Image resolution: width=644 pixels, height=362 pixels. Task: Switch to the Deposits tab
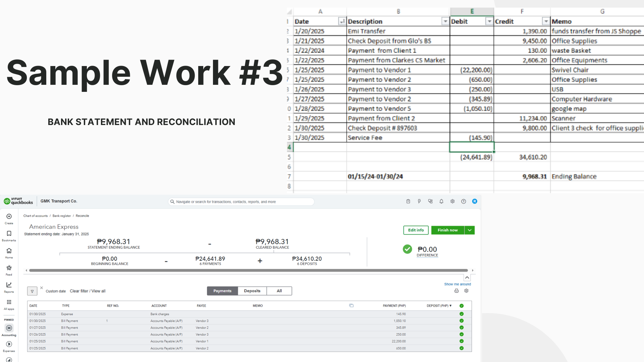(x=252, y=291)
